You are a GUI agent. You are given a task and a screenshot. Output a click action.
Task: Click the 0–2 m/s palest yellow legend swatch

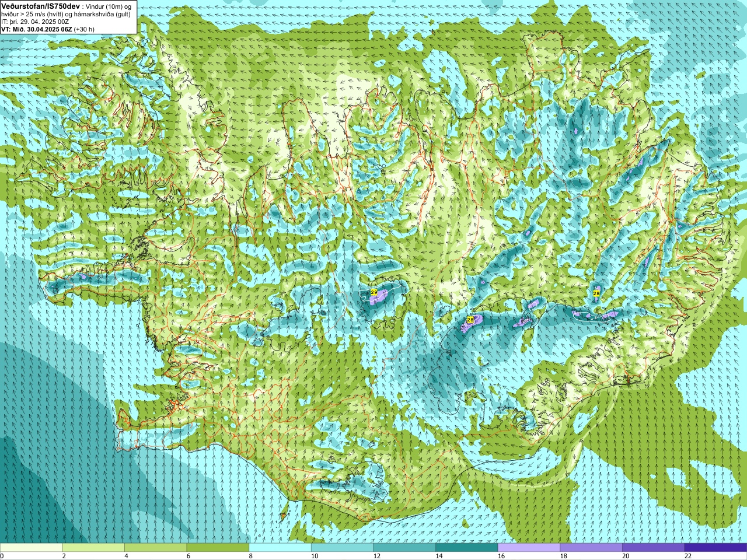point(31,548)
